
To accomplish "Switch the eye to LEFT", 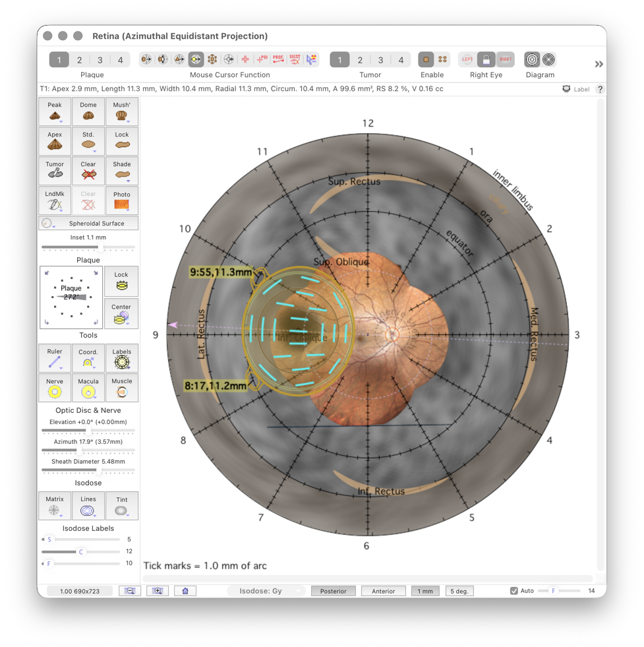I will [x=467, y=59].
